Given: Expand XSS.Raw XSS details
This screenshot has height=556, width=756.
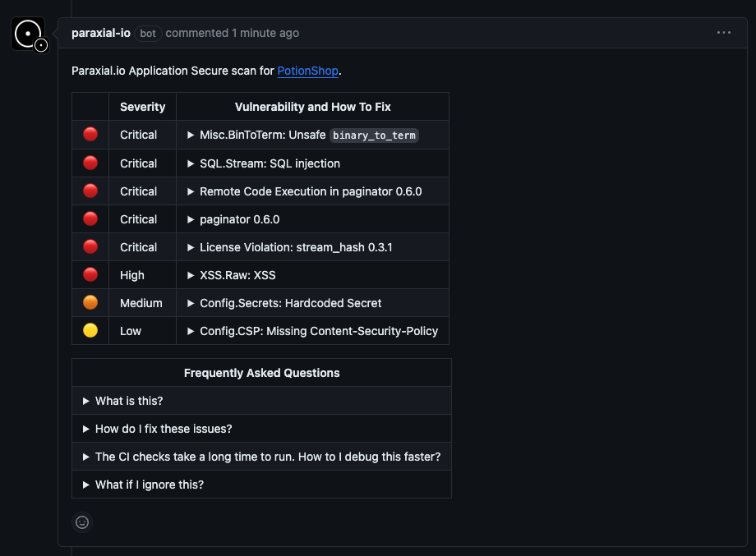Looking at the screenshot, I should coord(232,275).
